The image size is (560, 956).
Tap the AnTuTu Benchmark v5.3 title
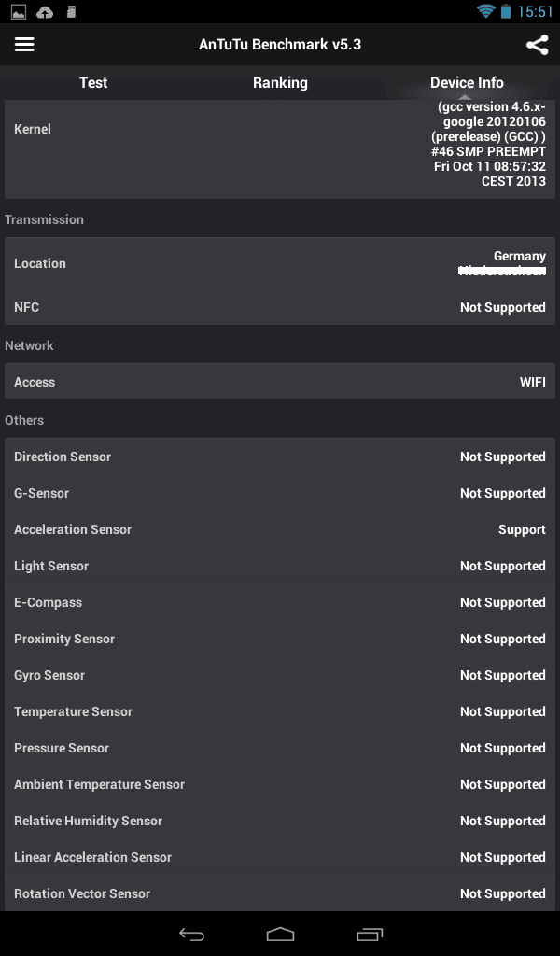pyautogui.click(x=280, y=45)
